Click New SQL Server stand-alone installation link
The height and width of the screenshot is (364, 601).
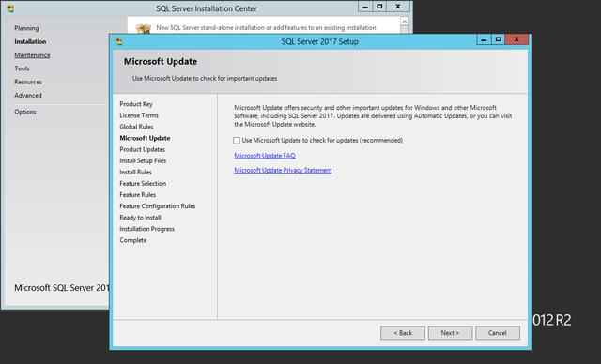pyautogui.click(x=266, y=27)
